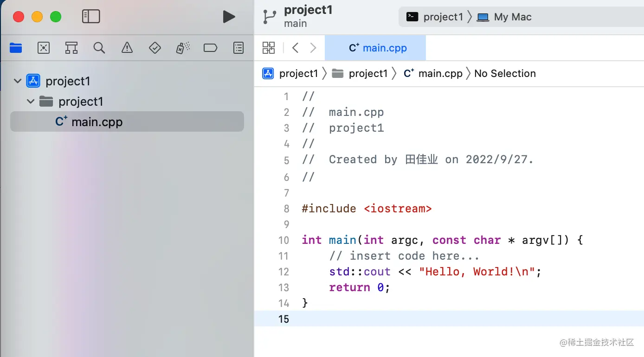This screenshot has width=644, height=357.
Task: Click project1 folder in jump bar
Action: [x=360, y=73]
